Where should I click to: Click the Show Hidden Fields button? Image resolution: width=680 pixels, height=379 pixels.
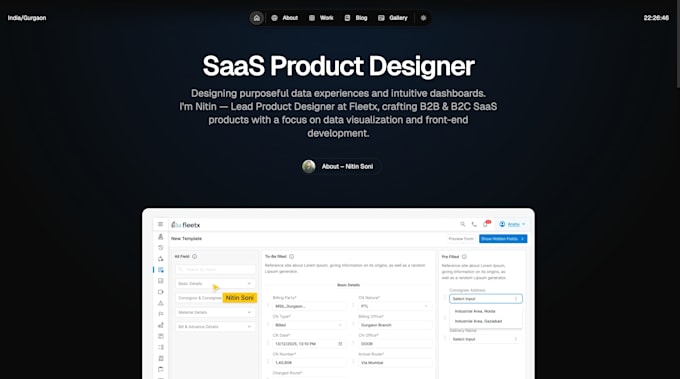click(503, 239)
